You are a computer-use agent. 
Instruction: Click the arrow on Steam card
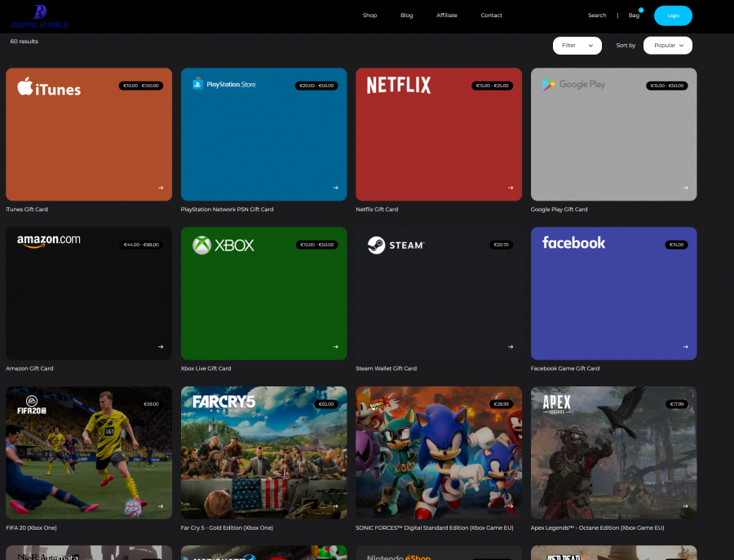(511, 346)
